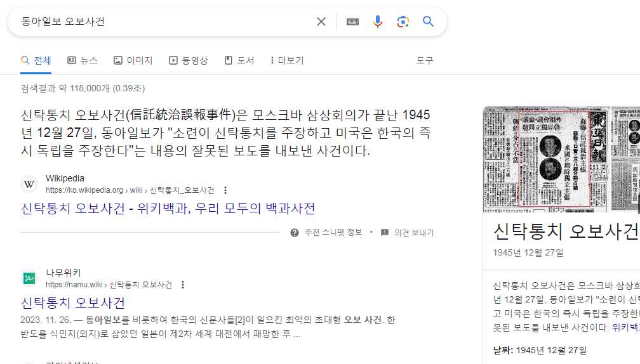This screenshot has width=640, height=364.
Task: Start voice search with microphone icon
Action: [x=378, y=22]
